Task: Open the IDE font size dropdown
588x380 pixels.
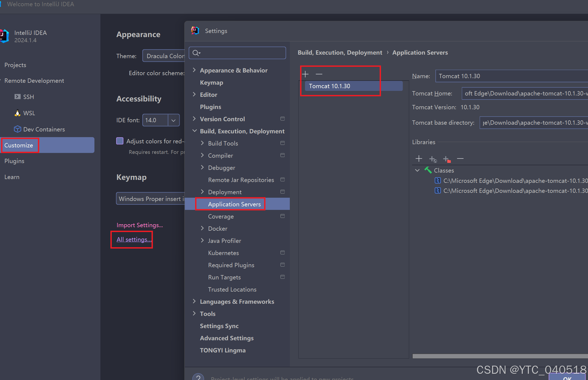Action: coord(173,120)
